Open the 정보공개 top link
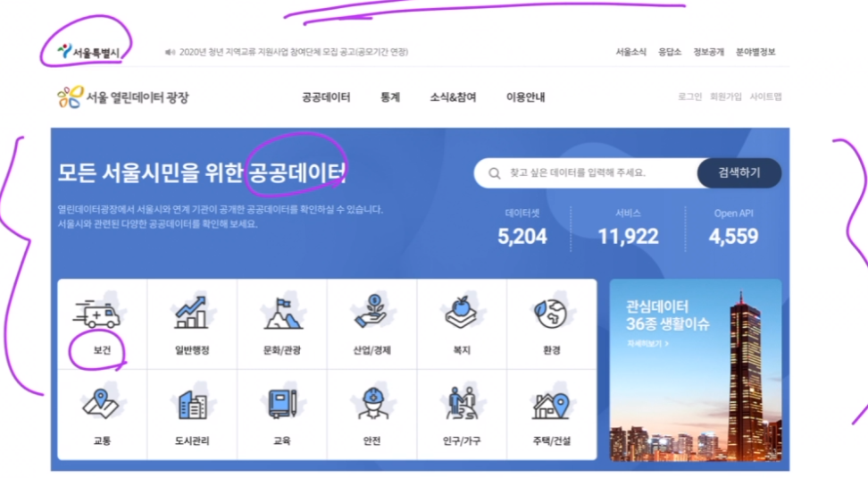 708,52
